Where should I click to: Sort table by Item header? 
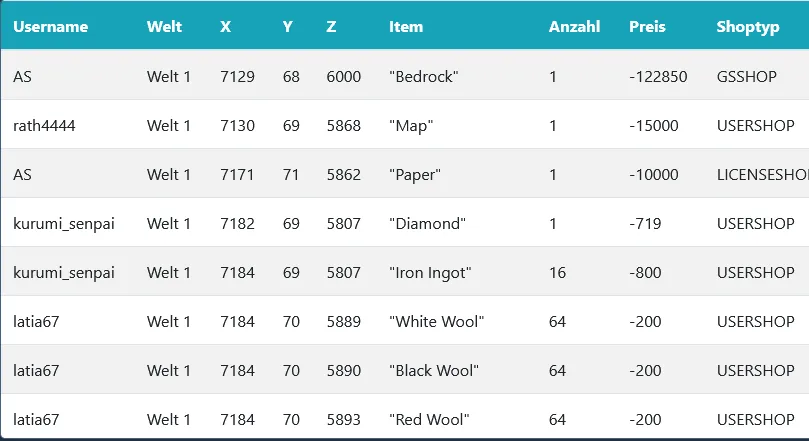pos(406,27)
